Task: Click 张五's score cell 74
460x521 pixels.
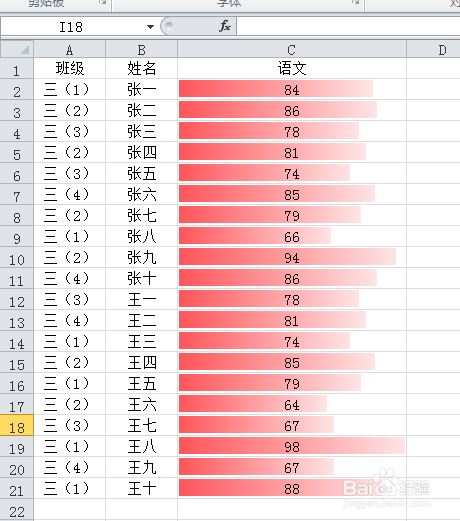Action: 292,174
